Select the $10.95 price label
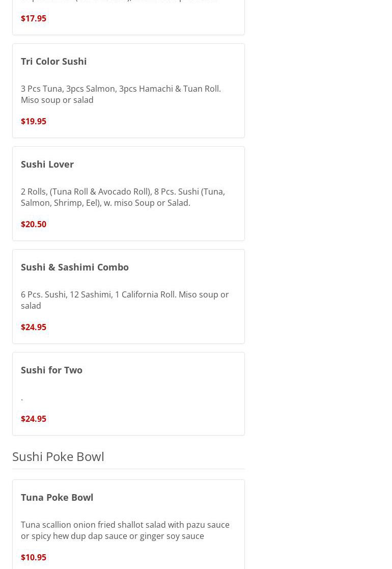The height and width of the screenshot is (569, 392). 34,557
